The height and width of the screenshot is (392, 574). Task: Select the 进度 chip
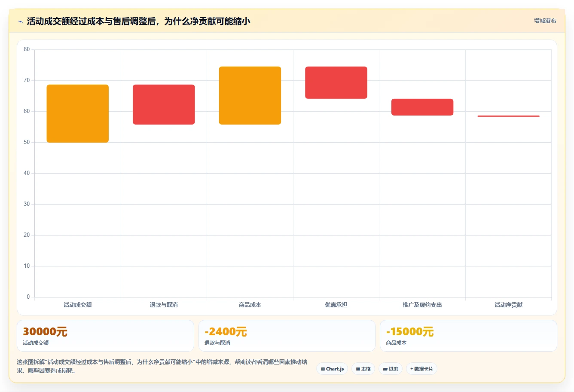click(391, 369)
